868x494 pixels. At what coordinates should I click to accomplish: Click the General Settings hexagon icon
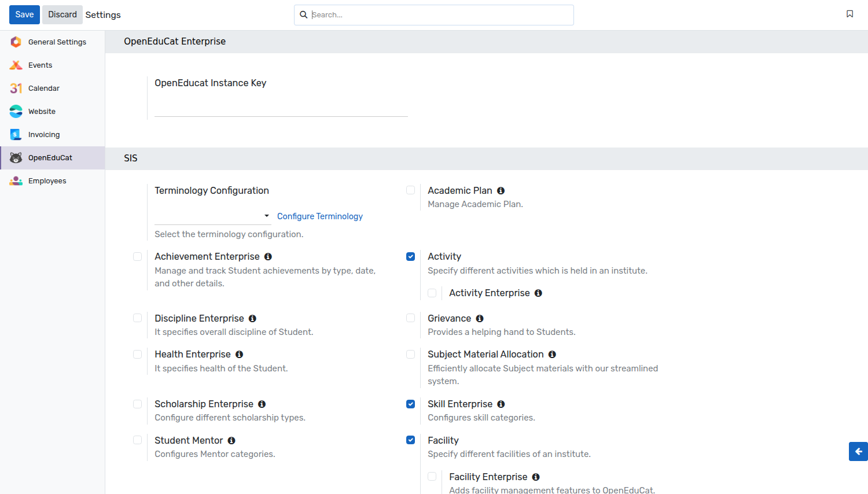(x=16, y=42)
